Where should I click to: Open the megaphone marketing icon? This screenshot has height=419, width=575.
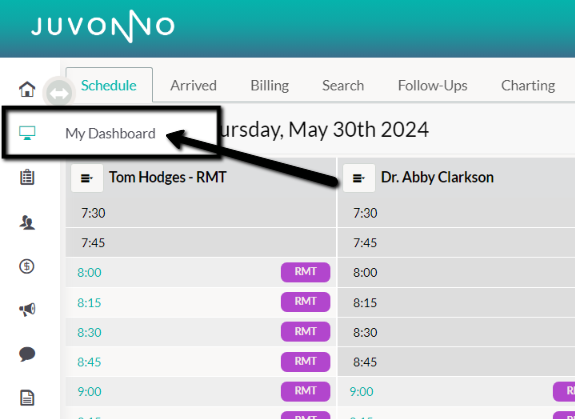(27, 310)
